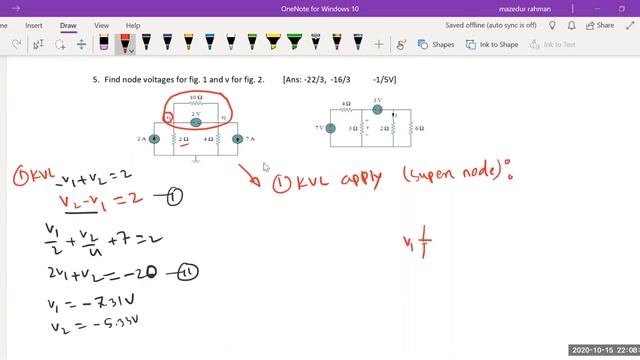Select the yellow highlighter

click(x=273, y=42)
